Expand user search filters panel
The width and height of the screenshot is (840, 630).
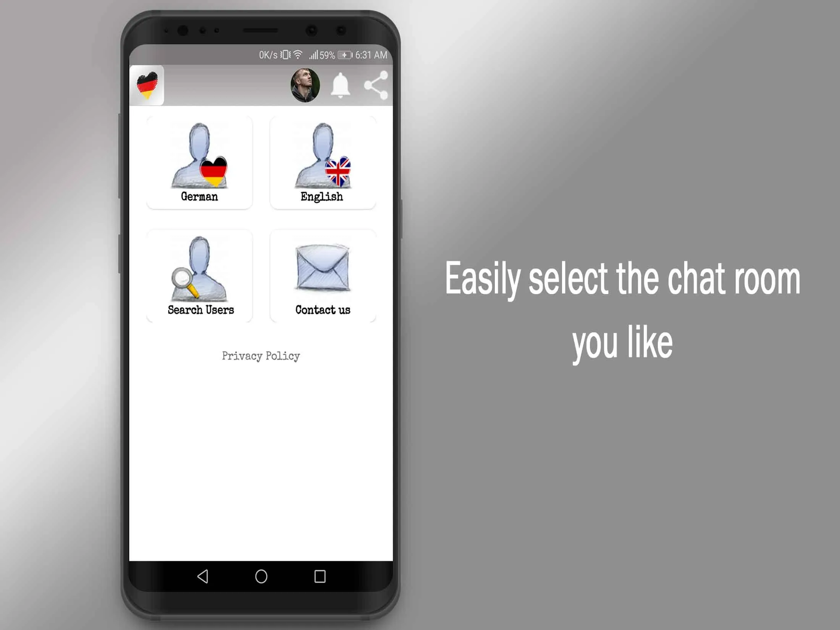click(x=200, y=274)
